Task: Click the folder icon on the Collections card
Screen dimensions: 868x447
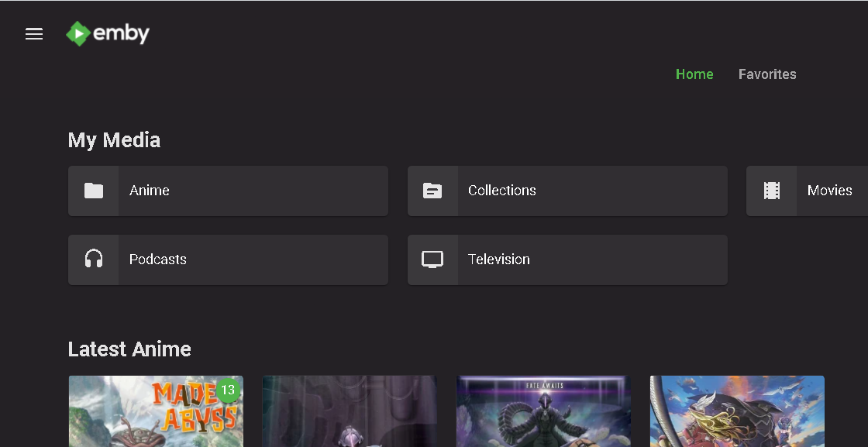Action: coord(432,190)
